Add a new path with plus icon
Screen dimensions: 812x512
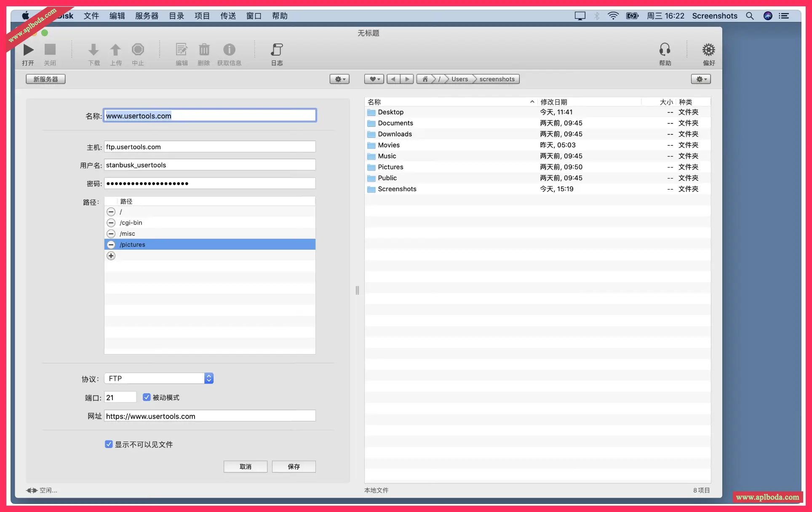coord(111,256)
